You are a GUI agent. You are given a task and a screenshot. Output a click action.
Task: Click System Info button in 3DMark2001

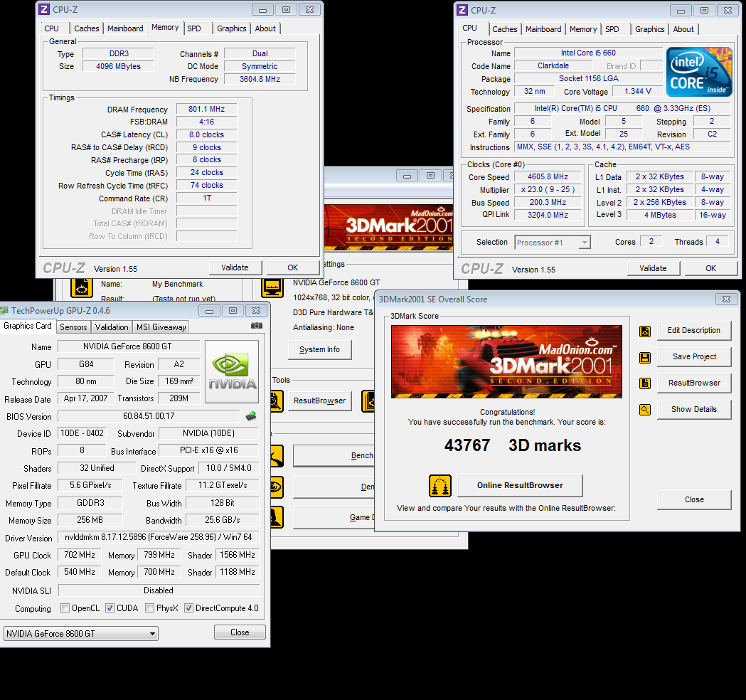(x=320, y=350)
